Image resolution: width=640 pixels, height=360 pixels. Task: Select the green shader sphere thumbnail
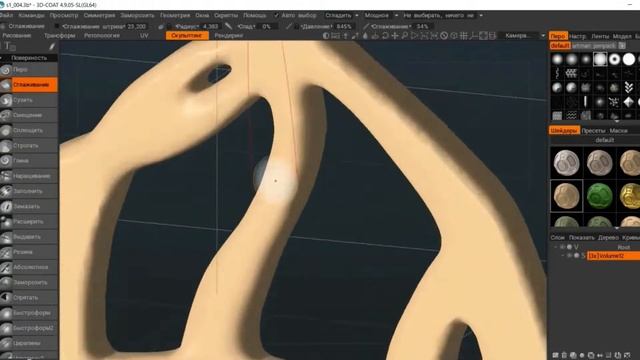pyautogui.click(x=599, y=196)
